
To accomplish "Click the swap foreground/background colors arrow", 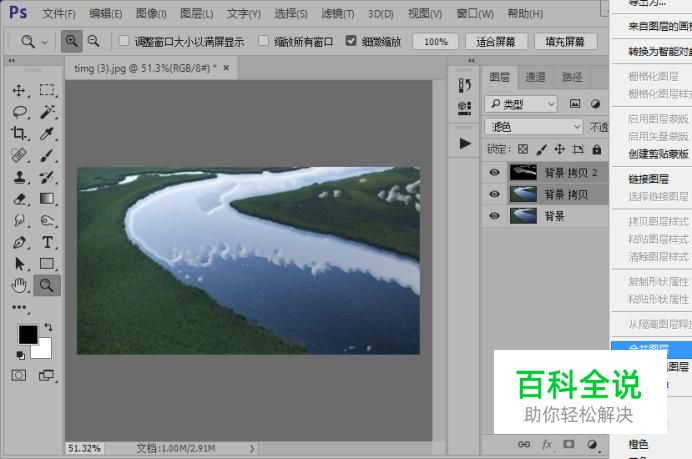I will [48, 327].
